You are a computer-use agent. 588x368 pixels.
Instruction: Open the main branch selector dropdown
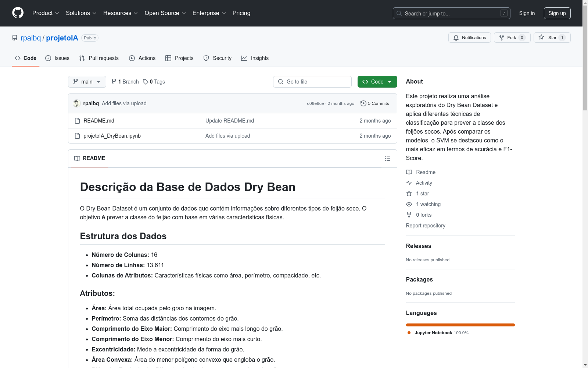(x=87, y=82)
